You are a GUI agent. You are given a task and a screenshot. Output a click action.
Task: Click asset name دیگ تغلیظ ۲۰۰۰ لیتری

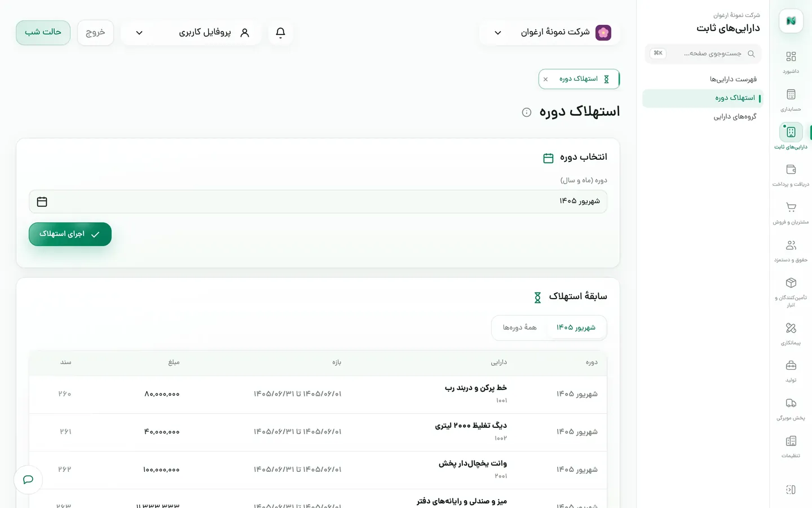[x=471, y=426]
